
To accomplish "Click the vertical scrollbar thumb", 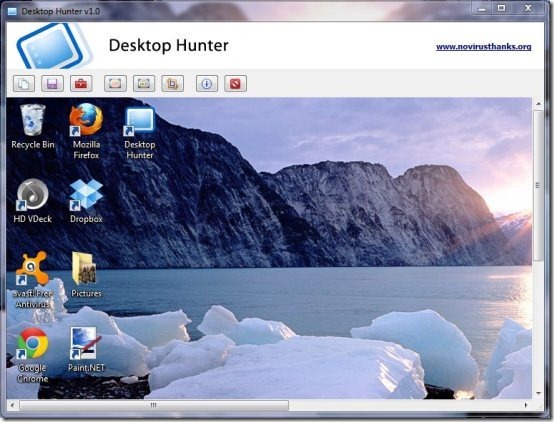I will click(538, 185).
